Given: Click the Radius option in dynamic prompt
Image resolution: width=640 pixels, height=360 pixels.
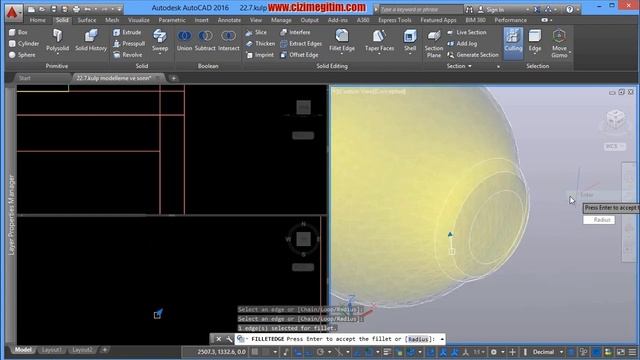Looking at the screenshot, I should 599,220.
